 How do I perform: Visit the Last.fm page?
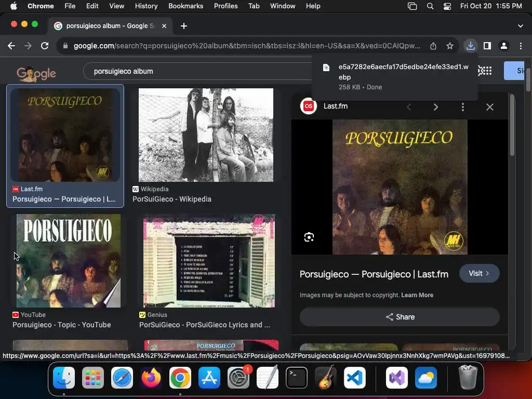(479, 273)
